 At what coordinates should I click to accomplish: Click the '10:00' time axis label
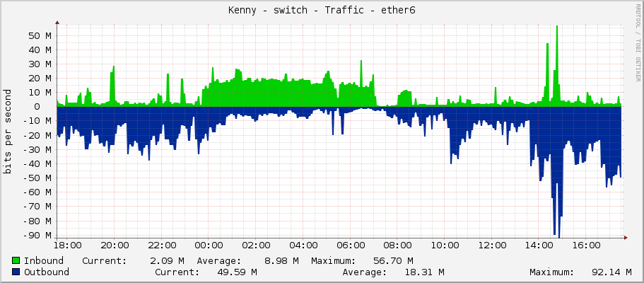(x=445, y=246)
